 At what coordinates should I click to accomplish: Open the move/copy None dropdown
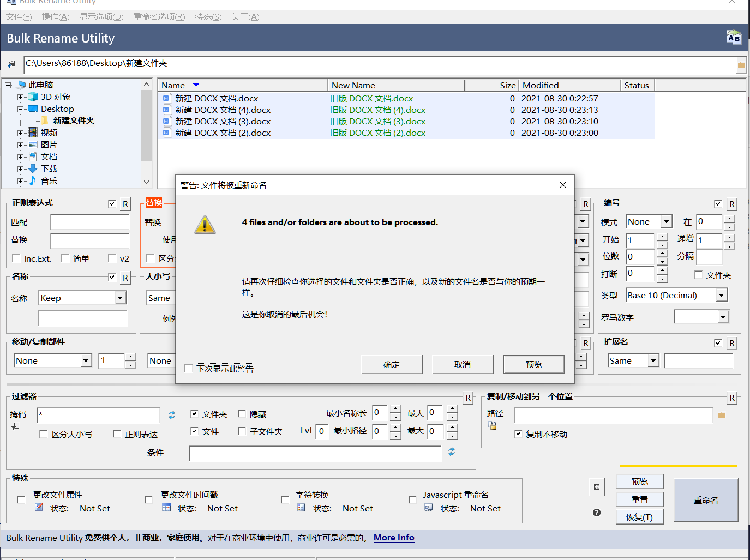(86, 360)
